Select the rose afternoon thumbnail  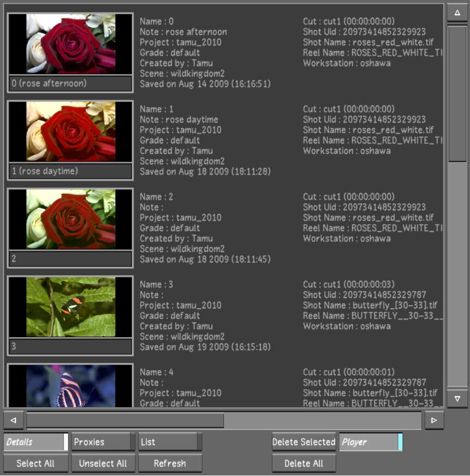(x=70, y=44)
